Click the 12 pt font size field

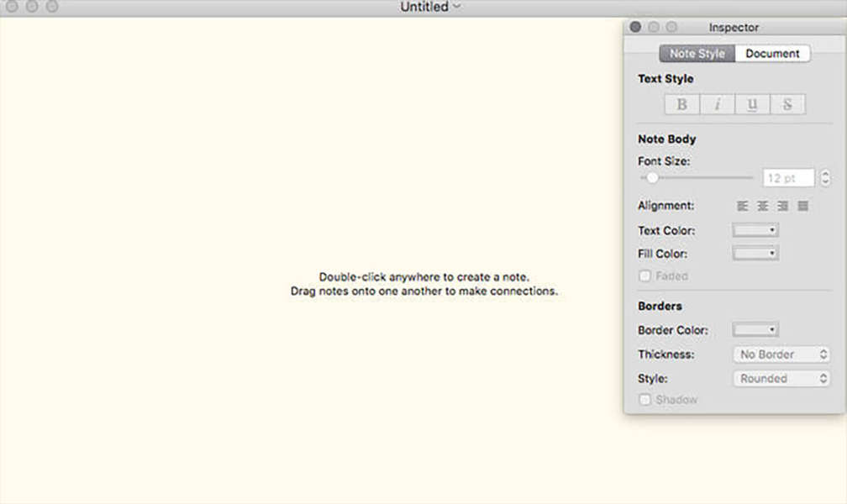pyautogui.click(x=788, y=178)
